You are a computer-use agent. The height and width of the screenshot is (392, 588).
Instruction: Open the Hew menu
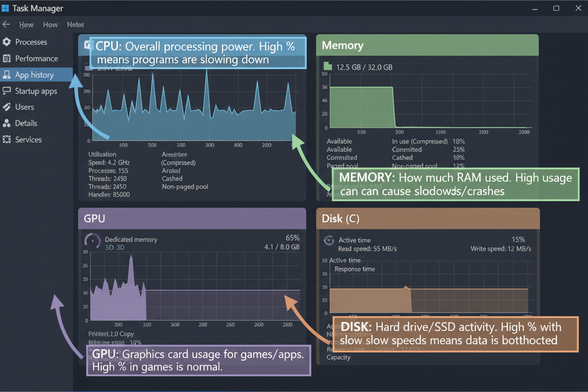[26, 24]
